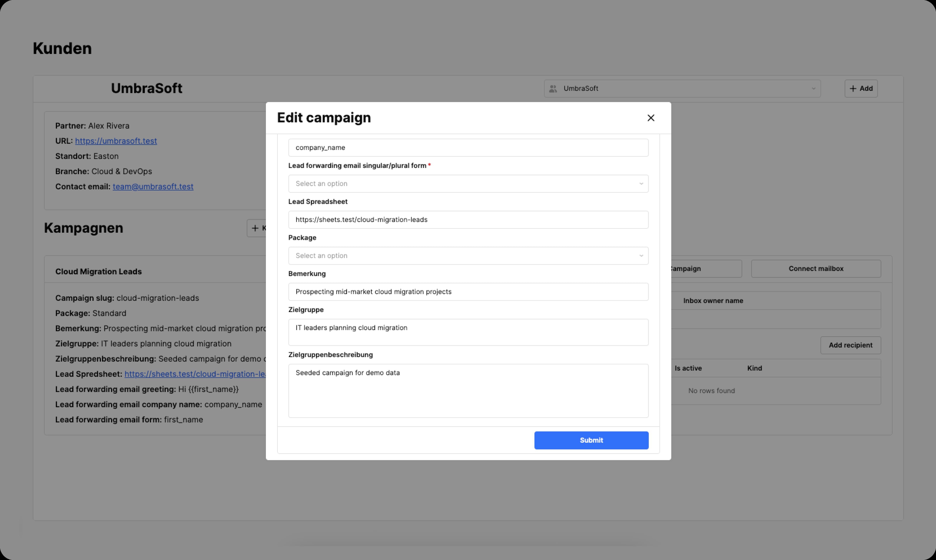Click the company_name input field
This screenshot has width=936, height=560.
(x=468, y=147)
